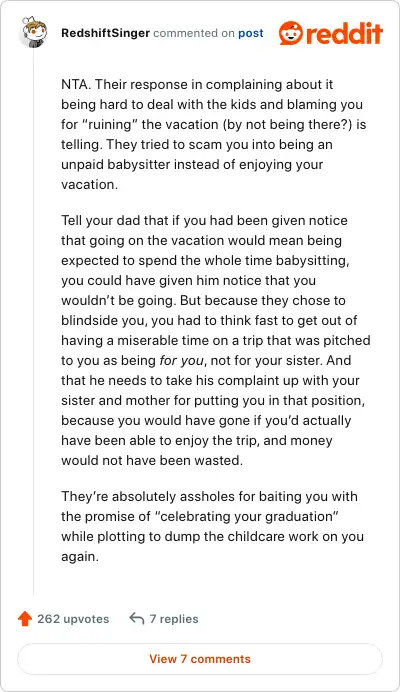Image resolution: width=400 pixels, height=692 pixels.
Task: Click the paragraph starting "They're absolutely"
Action: pos(213,527)
